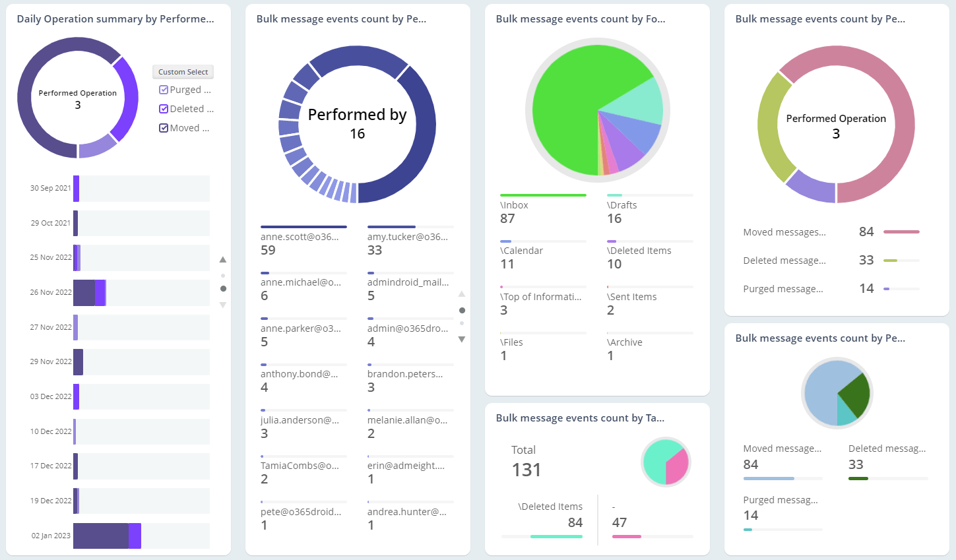
Task: Uncheck the Purged checkbox
Action: pyautogui.click(x=164, y=90)
